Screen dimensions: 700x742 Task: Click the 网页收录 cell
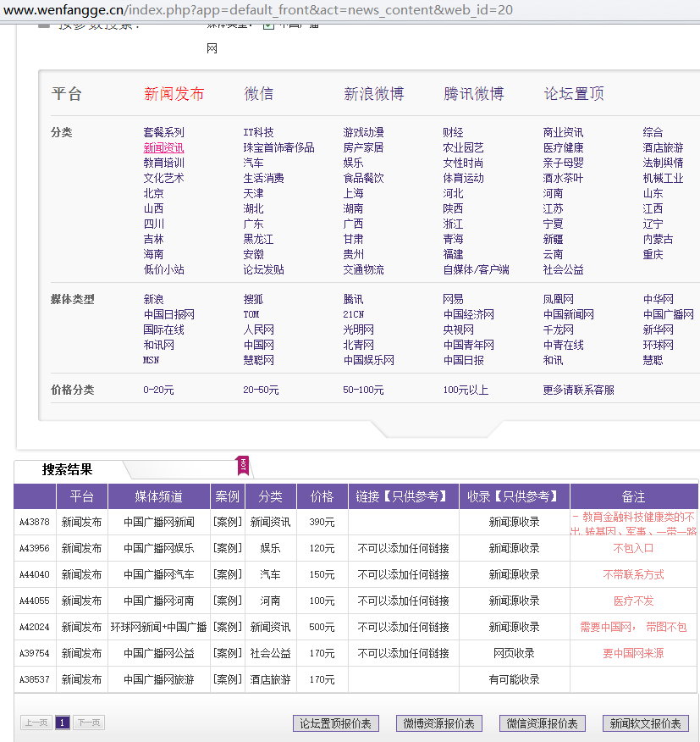click(514, 654)
